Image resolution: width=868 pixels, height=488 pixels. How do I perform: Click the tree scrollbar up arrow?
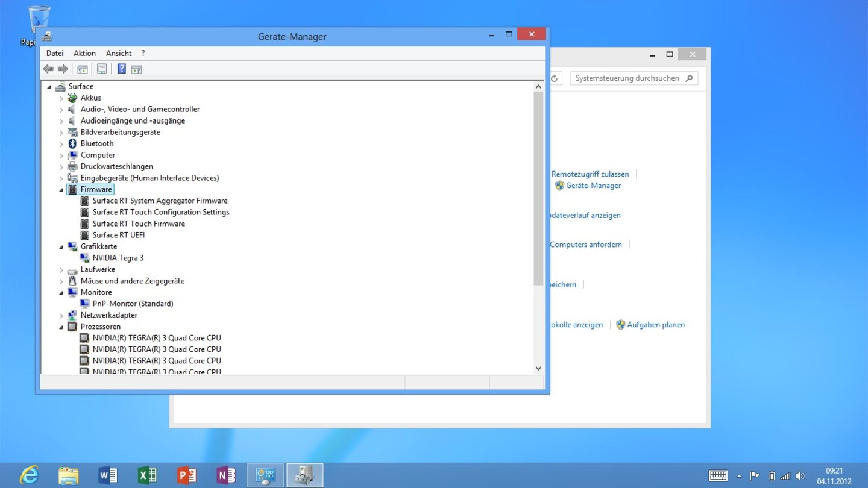(x=539, y=87)
